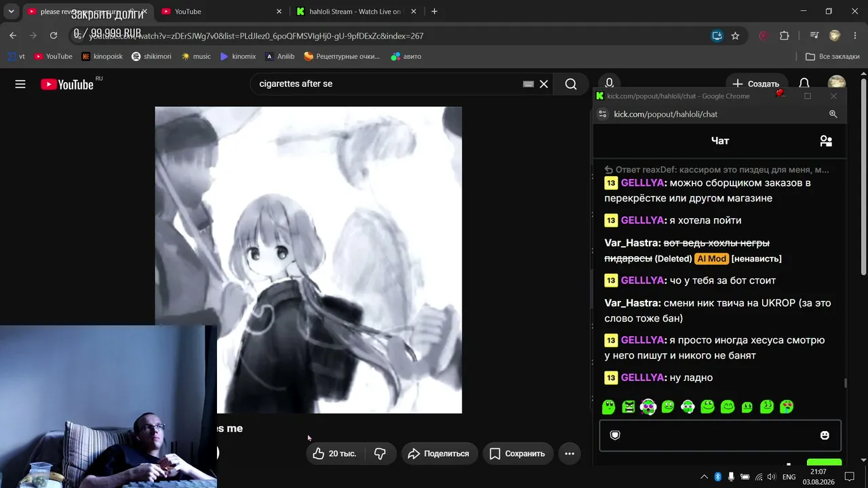868x488 pixels.
Task: Open the kinopoisk bookmark
Action: [102, 56]
